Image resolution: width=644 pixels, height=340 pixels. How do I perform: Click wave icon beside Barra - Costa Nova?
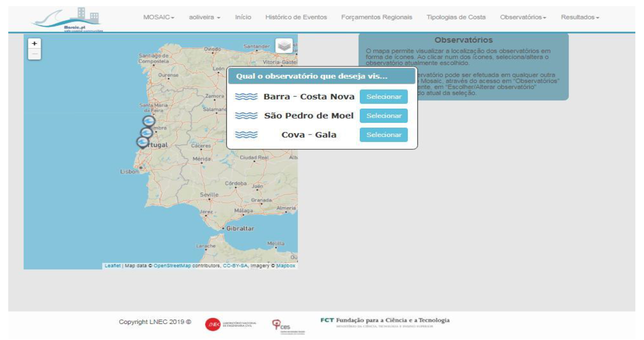pyautogui.click(x=246, y=97)
